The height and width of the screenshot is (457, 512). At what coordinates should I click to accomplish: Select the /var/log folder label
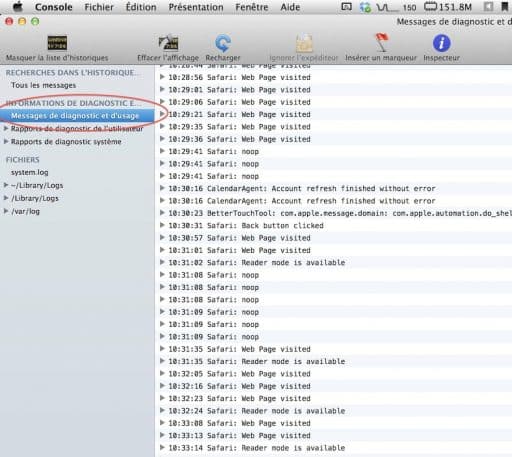tap(25, 211)
